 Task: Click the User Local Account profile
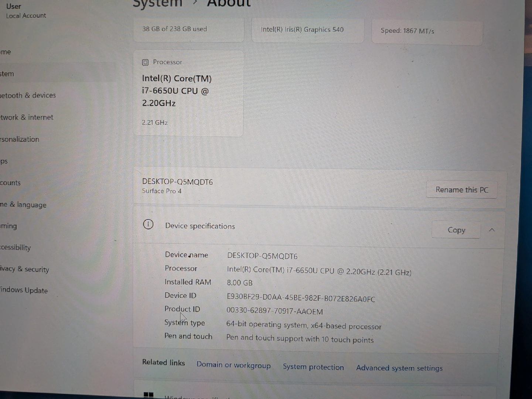(x=26, y=11)
